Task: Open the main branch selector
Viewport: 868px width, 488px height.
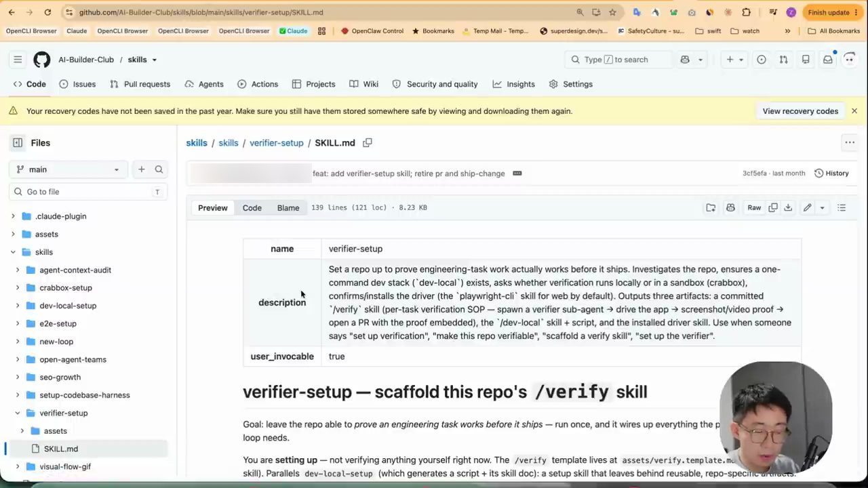Action: coord(68,169)
